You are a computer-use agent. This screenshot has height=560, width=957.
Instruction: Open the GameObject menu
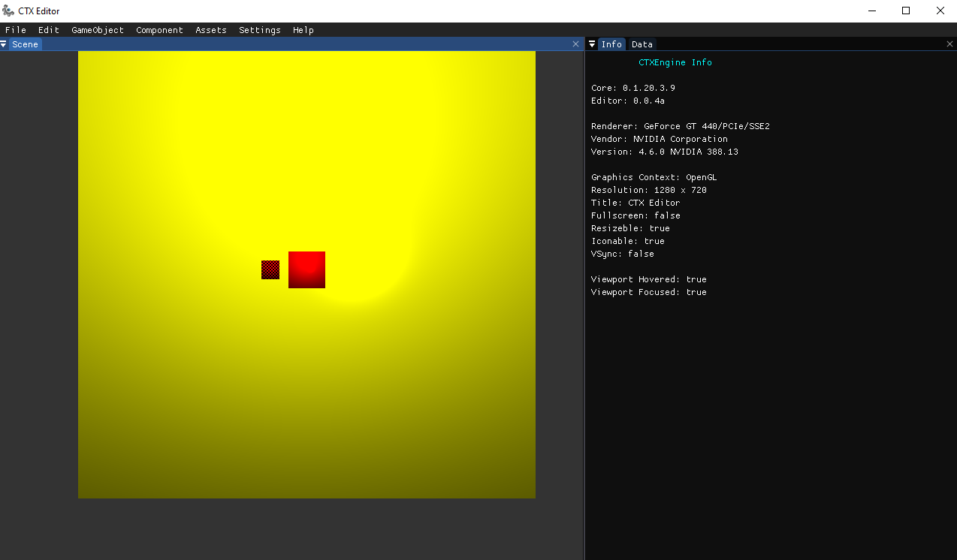tap(98, 30)
